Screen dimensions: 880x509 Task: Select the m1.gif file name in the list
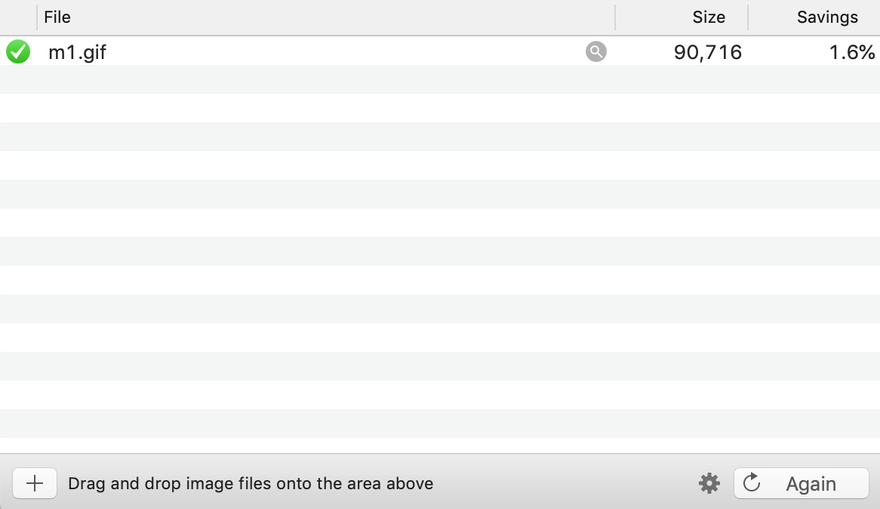[x=77, y=52]
